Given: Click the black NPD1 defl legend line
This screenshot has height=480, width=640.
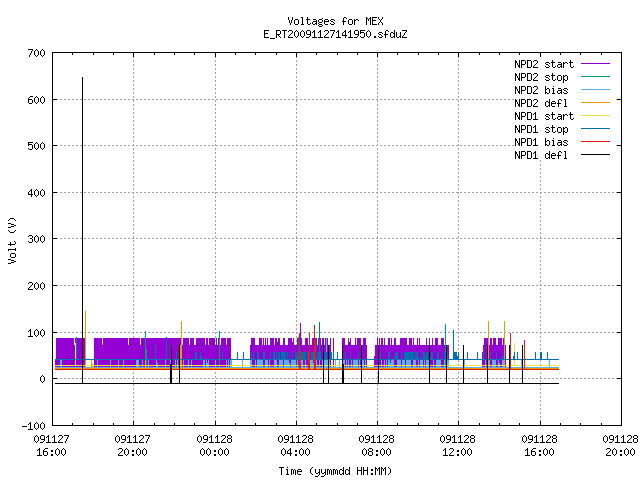Looking at the screenshot, I should click(x=595, y=155).
